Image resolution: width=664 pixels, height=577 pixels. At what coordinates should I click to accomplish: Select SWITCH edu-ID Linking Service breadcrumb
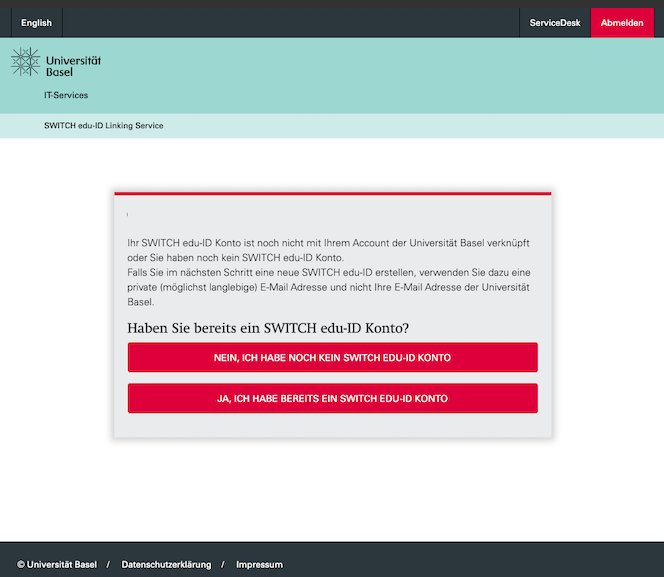pyautogui.click(x=104, y=126)
